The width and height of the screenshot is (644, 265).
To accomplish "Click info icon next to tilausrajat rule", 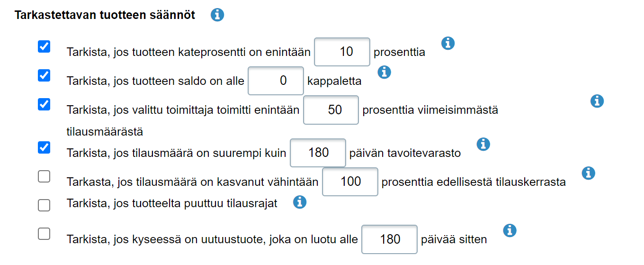I will click(x=300, y=202).
